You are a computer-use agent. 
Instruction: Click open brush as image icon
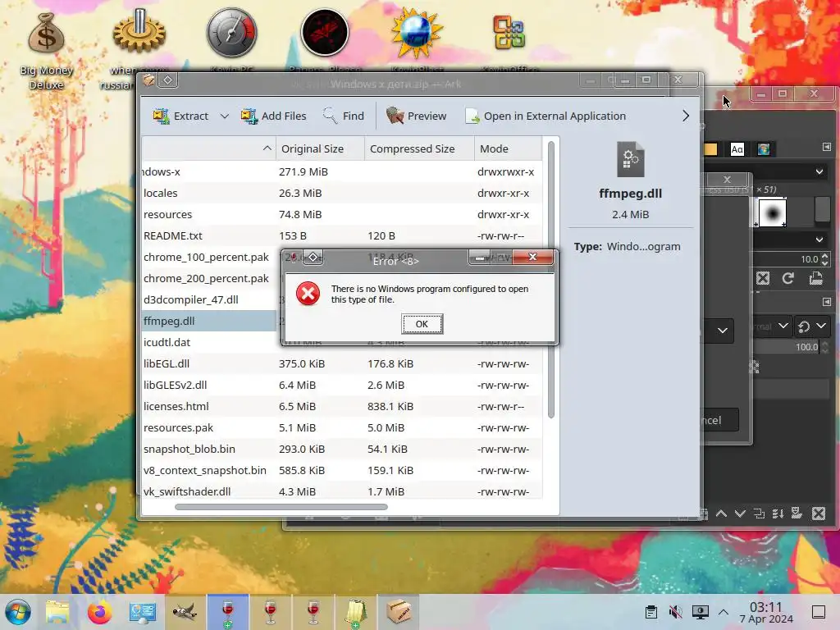(x=815, y=279)
